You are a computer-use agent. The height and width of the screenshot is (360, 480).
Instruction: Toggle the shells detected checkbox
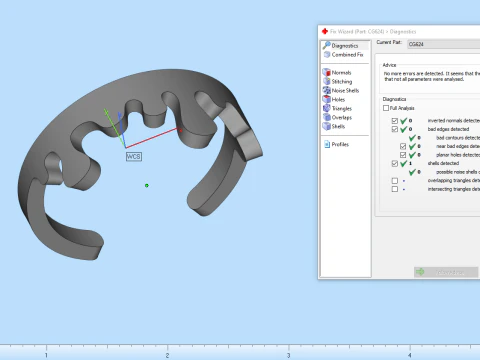tap(395, 163)
